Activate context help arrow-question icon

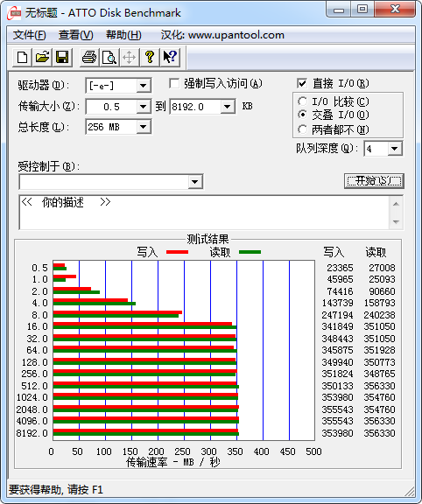tap(170, 58)
